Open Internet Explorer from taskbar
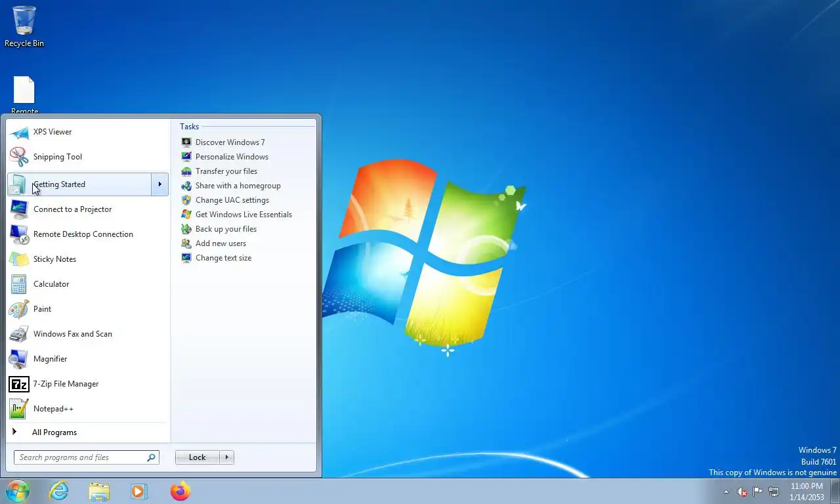 coord(58,491)
